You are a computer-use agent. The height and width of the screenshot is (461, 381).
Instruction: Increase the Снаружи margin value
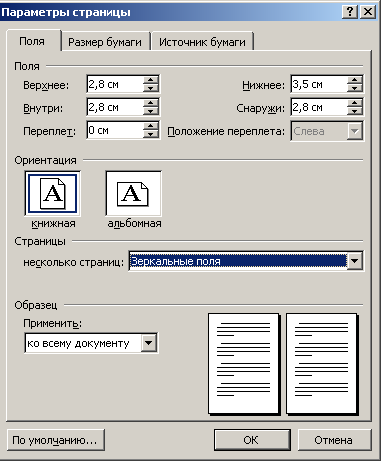(354, 103)
